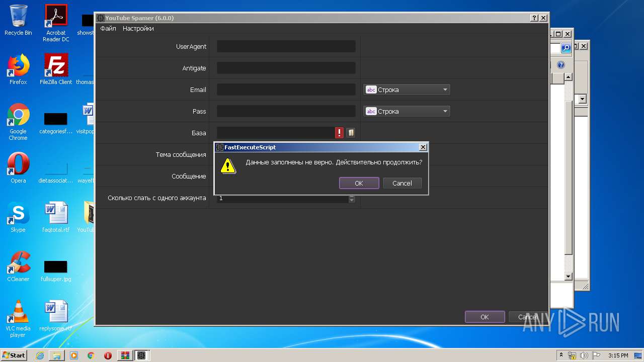Open VLC media player desktop shortcut
This screenshot has height=362, width=644.
[18, 319]
